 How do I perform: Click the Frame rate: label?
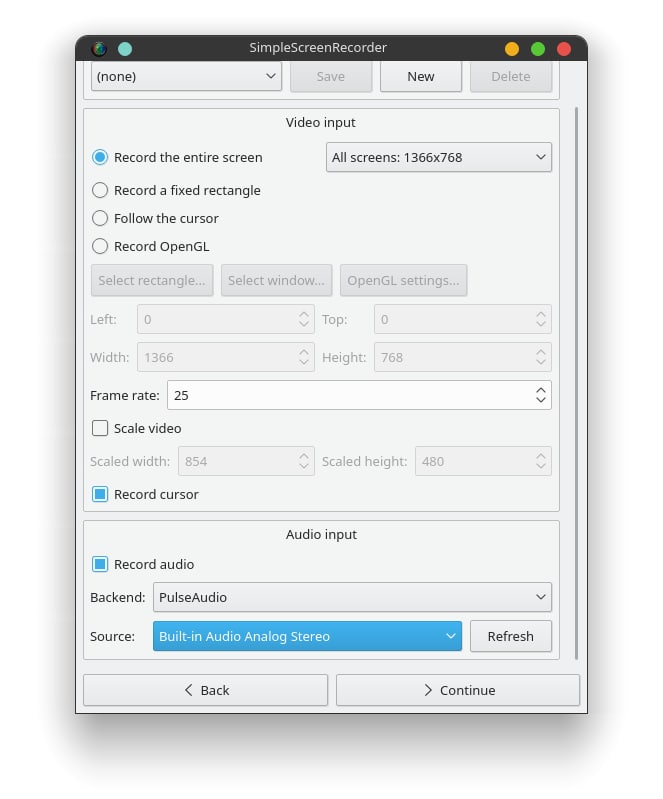(125, 395)
